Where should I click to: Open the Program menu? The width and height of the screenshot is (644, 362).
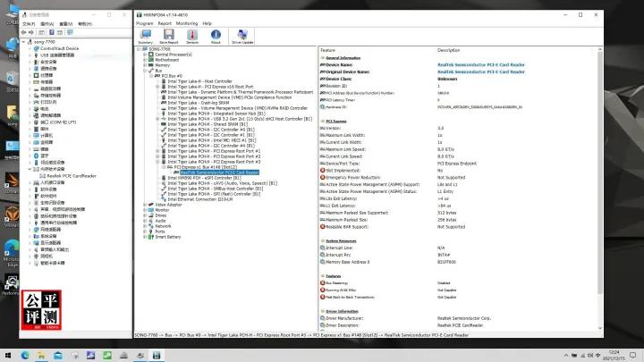145,22
